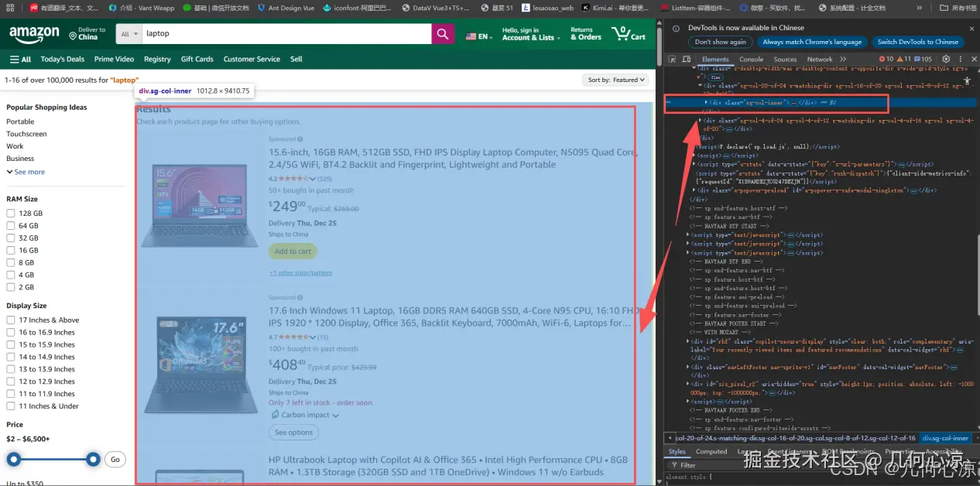
Task: Expand the navLeftFooter div node
Action: pos(688,367)
